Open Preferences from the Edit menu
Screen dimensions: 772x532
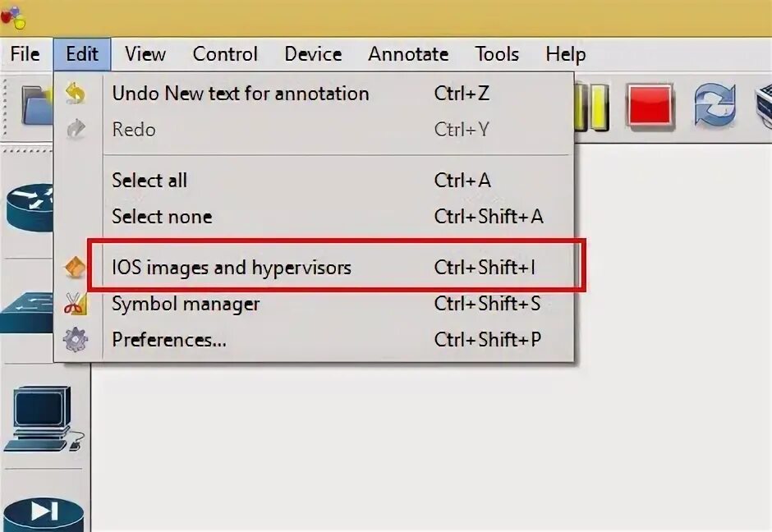point(169,340)
